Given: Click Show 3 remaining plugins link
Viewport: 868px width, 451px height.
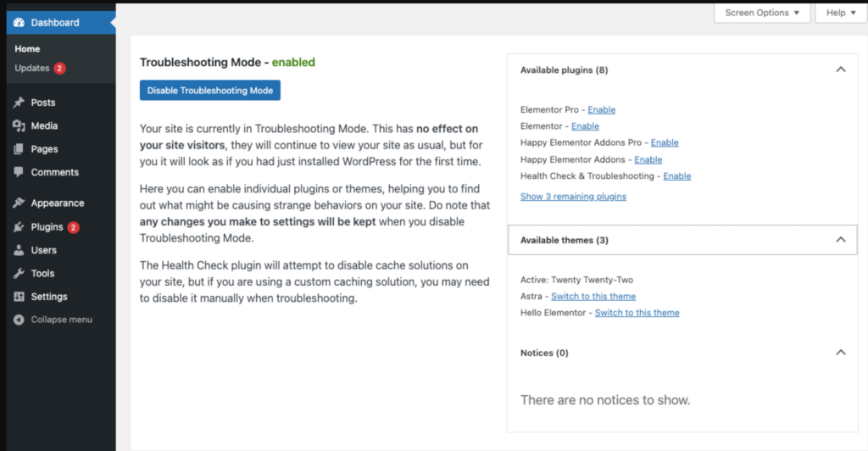Looking at the screenshot, I should pyautogui.click(x=573, y=197).
